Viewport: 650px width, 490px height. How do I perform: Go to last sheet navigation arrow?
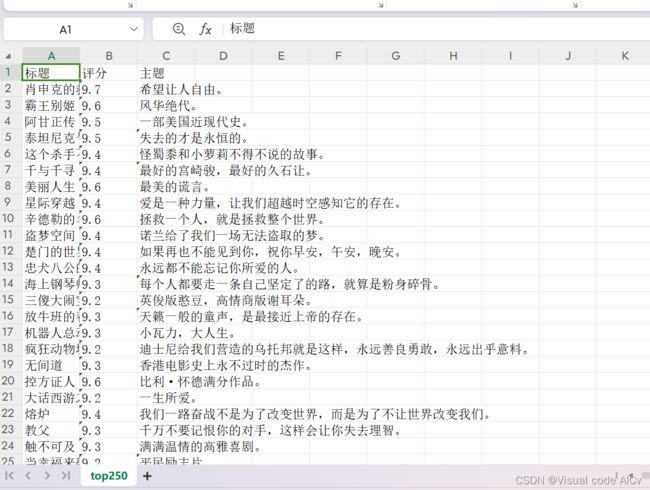(x=65, y=475)
